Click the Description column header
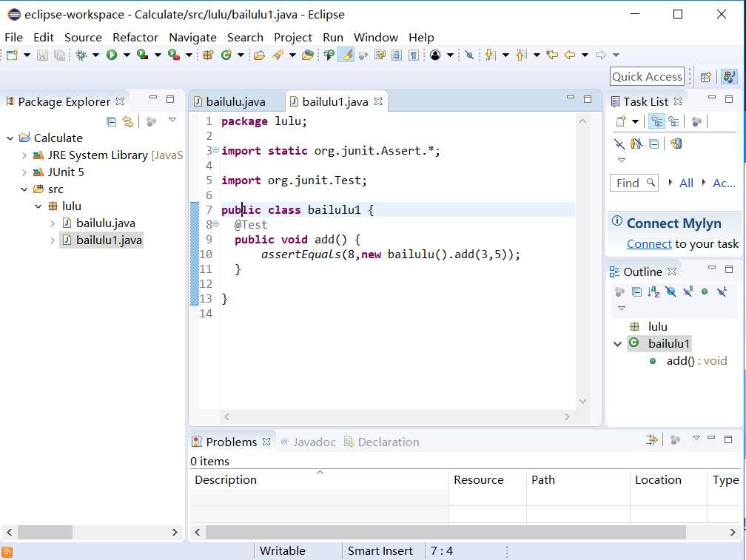This screenshot has width=746, height=560. (x=319, y=479)
